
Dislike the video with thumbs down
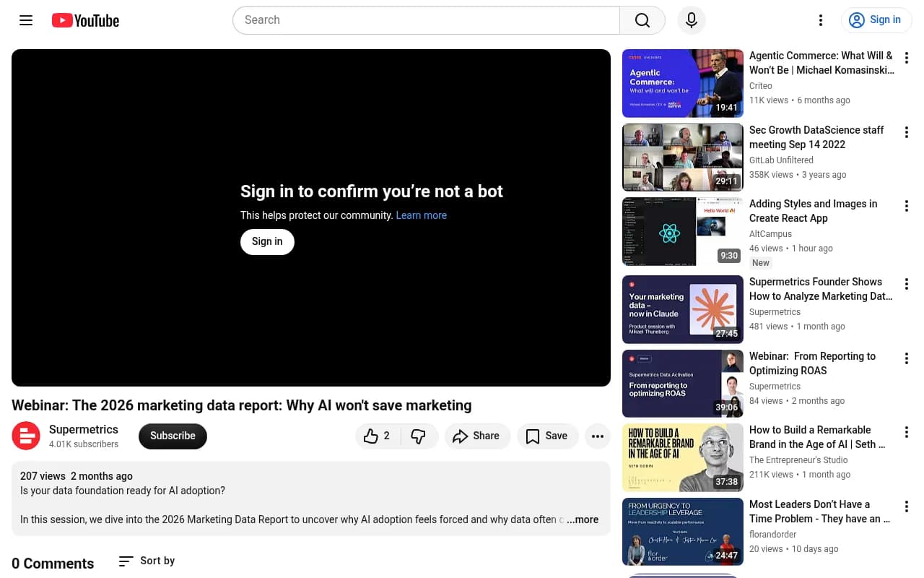[x=419, y=436]
